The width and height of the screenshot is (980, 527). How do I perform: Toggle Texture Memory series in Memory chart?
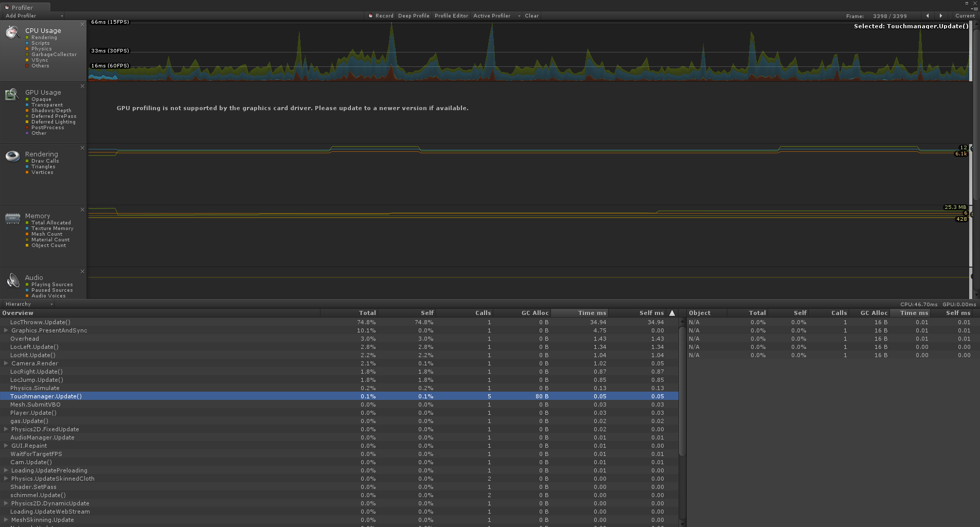[x=27, y=229]
